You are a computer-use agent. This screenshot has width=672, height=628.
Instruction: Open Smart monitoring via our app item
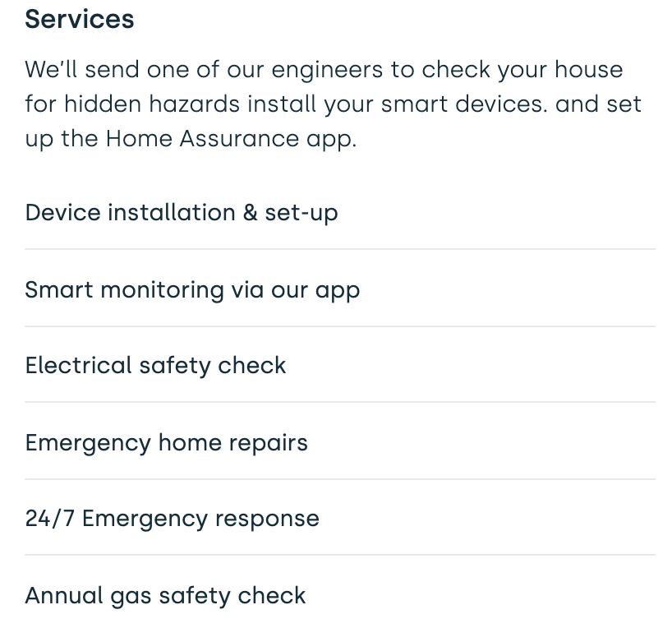(340, 289)
